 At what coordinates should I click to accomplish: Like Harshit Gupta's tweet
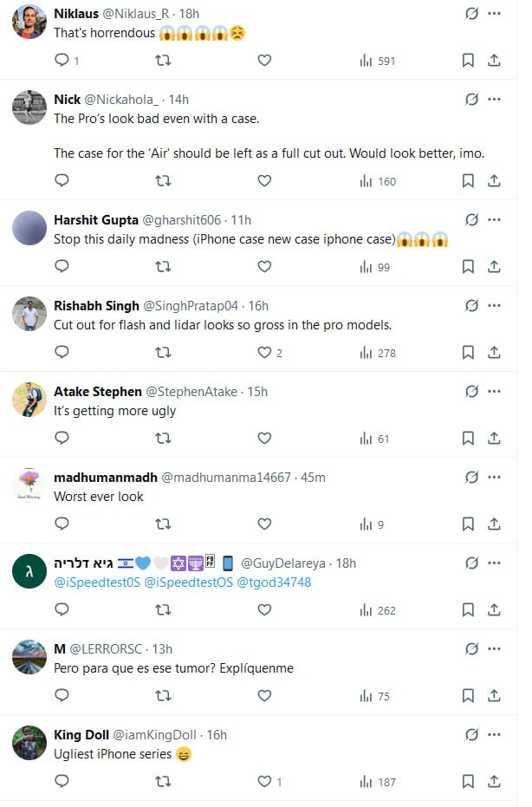click(x=265, y=267)
